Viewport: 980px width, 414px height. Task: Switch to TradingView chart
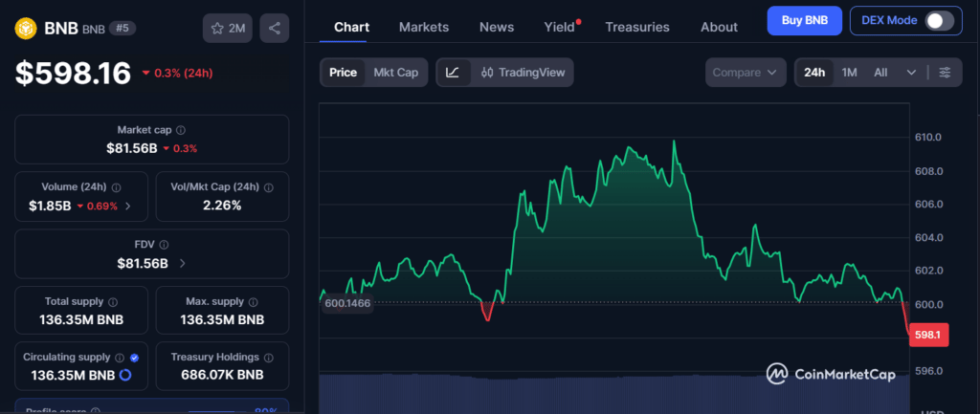coord(523,73)
